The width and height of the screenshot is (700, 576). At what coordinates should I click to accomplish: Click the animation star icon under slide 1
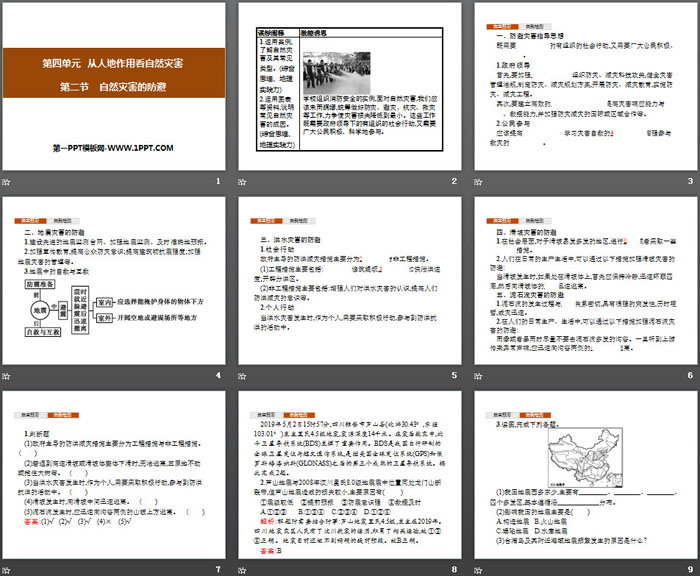pyautogui.click(x=6, y=182)
